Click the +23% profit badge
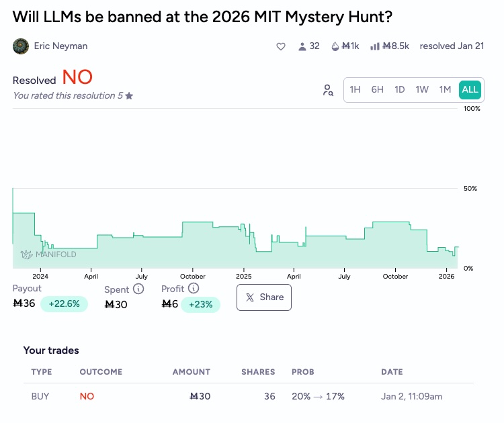 coord(200,304)
